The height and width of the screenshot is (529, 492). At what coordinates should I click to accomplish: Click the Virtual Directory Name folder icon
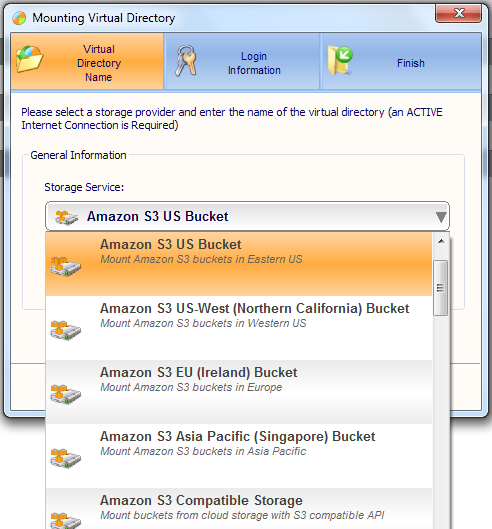[x=30, y=59]
